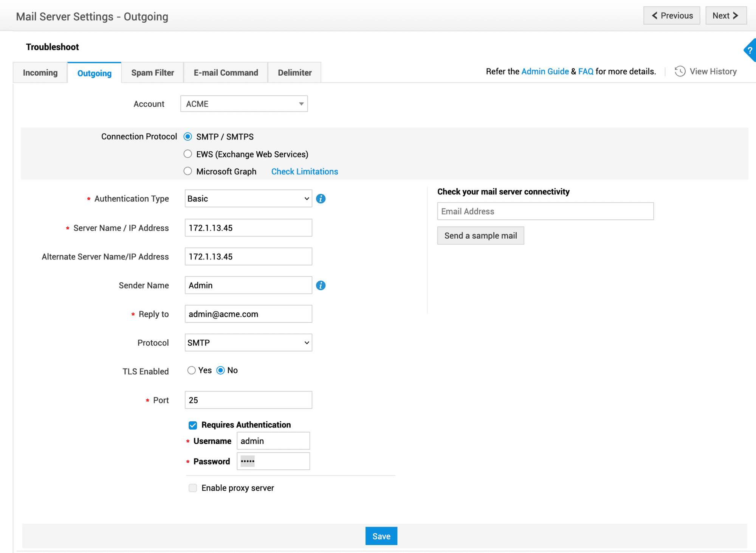Screen dimensions: 756x553
Task: Click the info icon beside Authentication Type
Action: point(321,199)
